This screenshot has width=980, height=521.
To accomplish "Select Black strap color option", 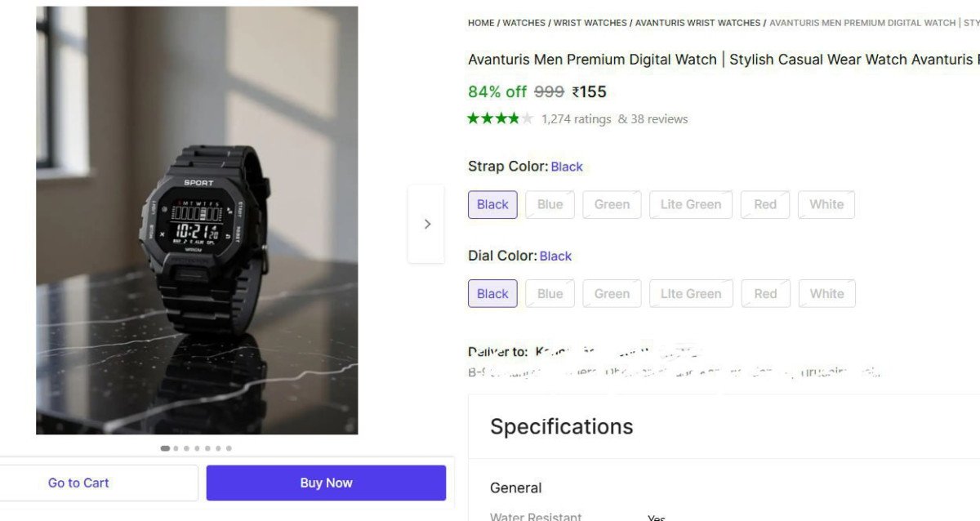I will point(492,205).
